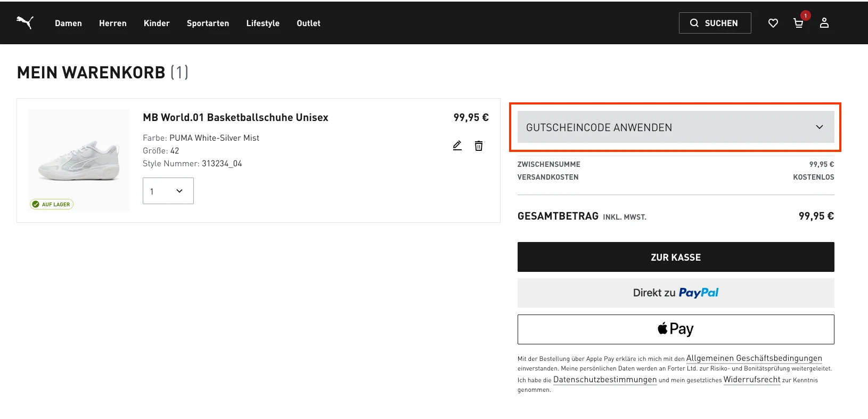
Task: Open the Herren menu
Action: (x=113, y=23)
